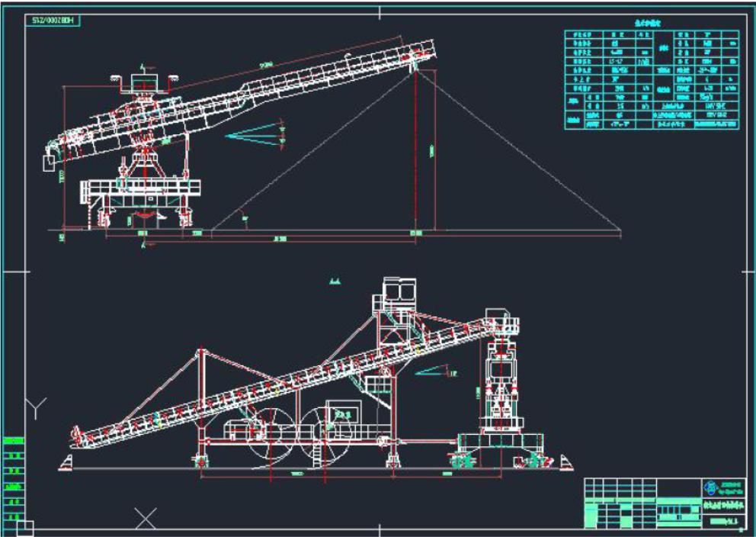
Task: Select the right rail end stop symbol
Action: tap(565, 461)
